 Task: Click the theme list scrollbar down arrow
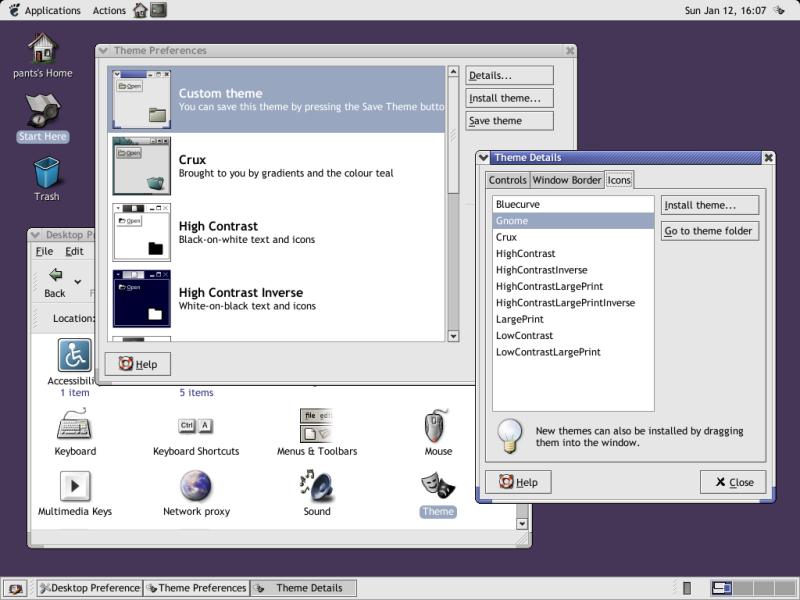click(x=453, y=336)
